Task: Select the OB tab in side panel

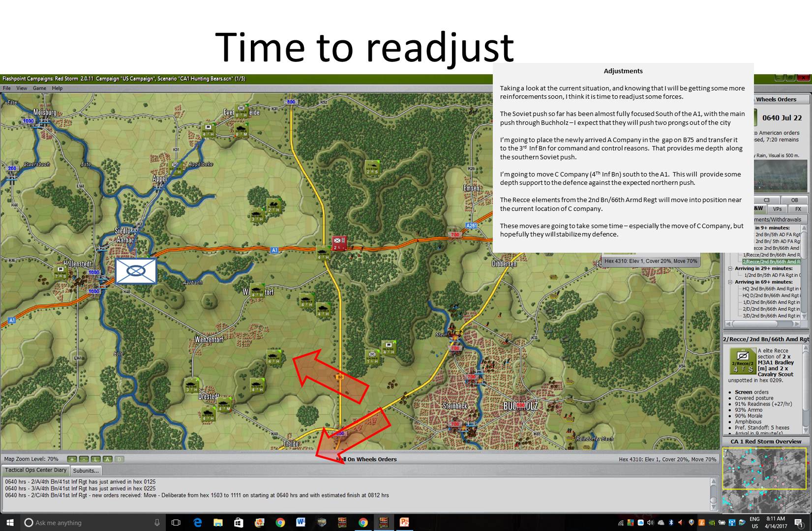Action: click(794, 200)
